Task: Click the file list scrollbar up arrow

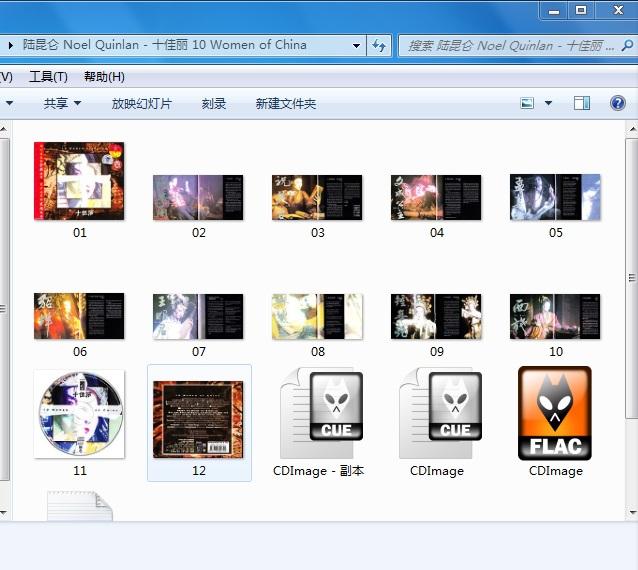Action: point(632,130)
